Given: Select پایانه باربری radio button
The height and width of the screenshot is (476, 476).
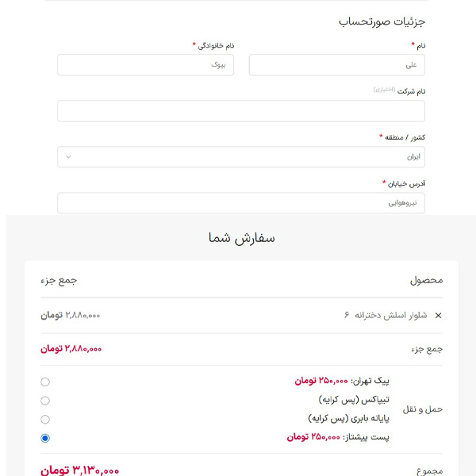Looking at the screenshot, I should pos(45,419).
